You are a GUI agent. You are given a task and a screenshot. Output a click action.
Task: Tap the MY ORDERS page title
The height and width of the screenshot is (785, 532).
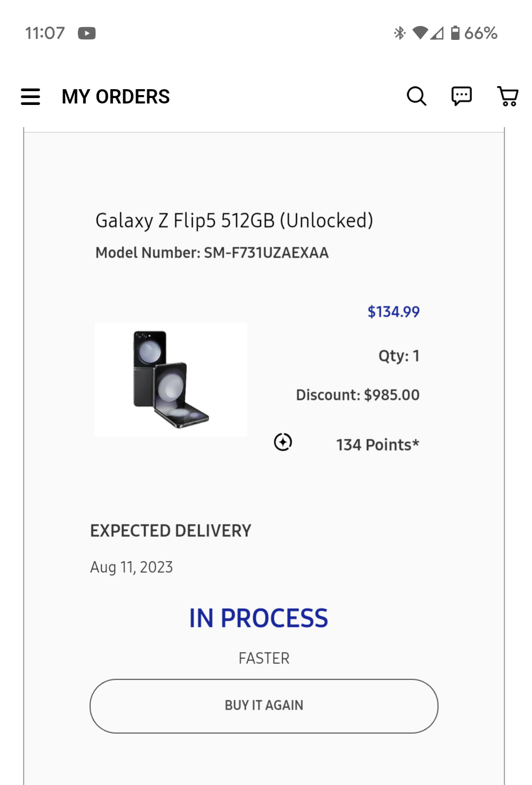(x=116, y=97)
